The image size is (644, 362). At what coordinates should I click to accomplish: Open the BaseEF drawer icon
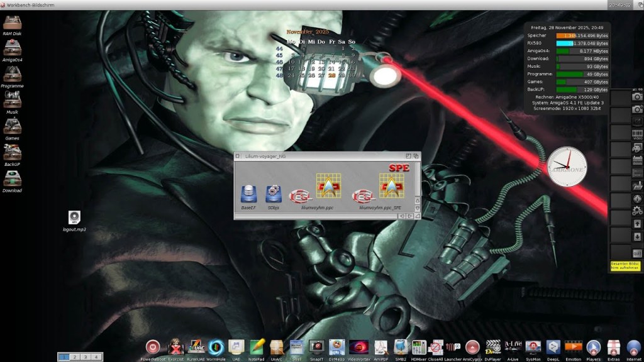249,194
